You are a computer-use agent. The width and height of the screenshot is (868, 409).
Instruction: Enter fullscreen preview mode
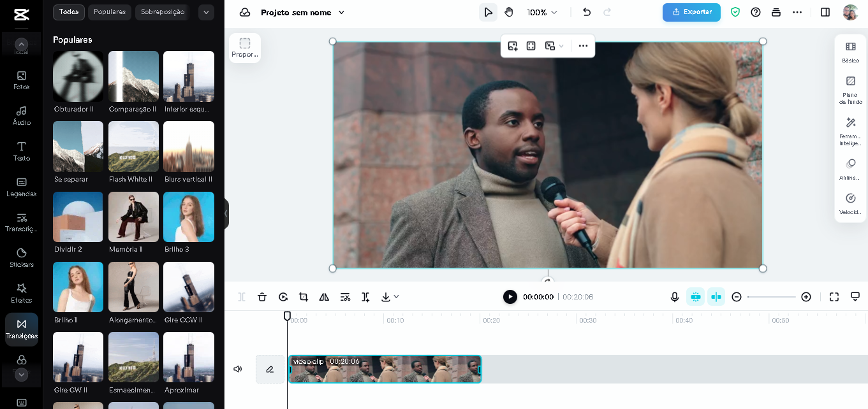(x=834, y=297)
